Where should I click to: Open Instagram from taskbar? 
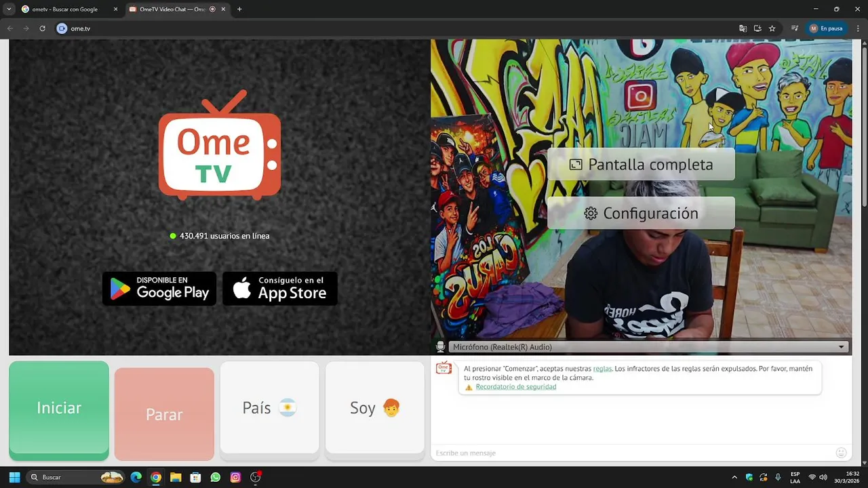pyautogui.click(x=235, y=477)
